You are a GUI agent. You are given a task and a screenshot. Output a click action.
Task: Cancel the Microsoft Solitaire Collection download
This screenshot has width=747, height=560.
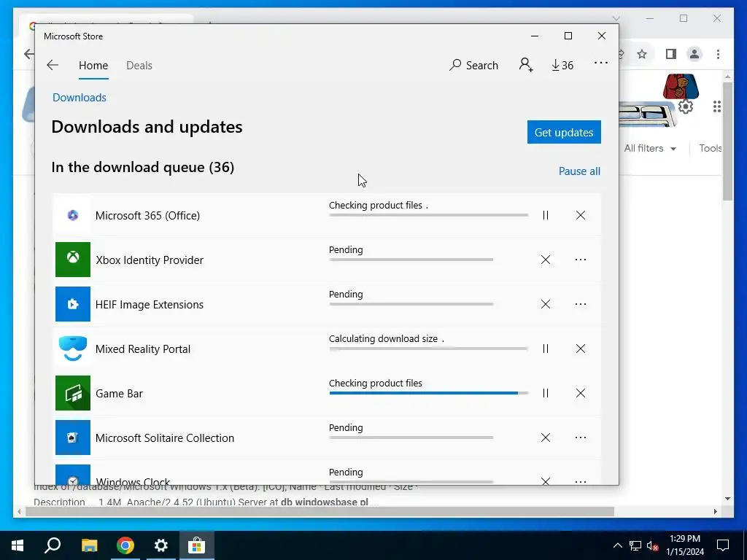click(x=546, y=437)
